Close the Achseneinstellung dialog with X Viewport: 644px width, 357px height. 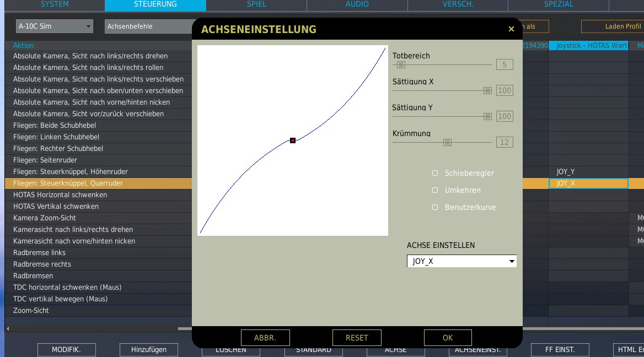(x=511, y=29)
